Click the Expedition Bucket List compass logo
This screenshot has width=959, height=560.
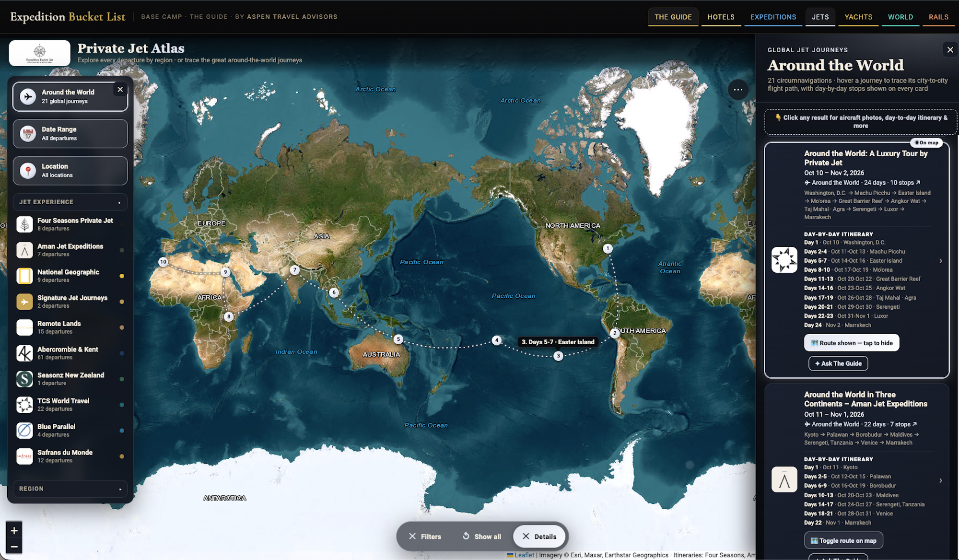pyautogui.click(x=40, y=53)
